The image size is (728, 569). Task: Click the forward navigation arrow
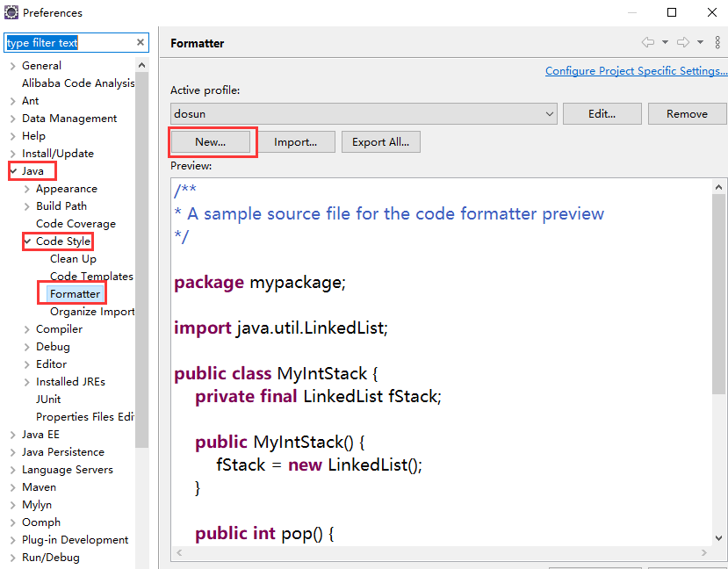pos(683,41)
